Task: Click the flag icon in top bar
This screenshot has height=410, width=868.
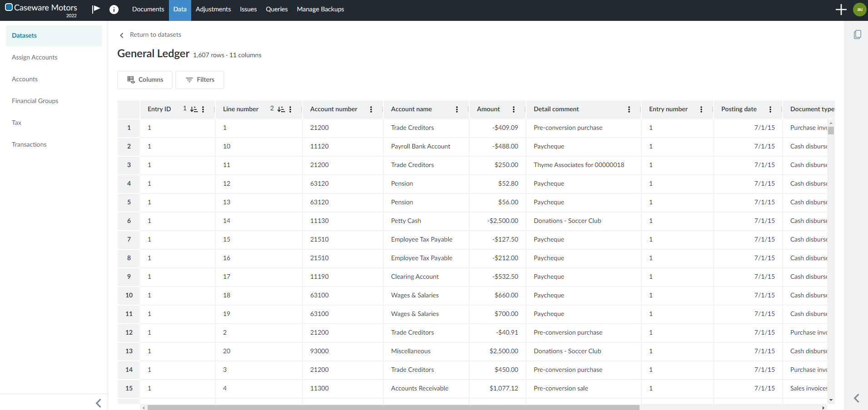Action: coord(96,9)
